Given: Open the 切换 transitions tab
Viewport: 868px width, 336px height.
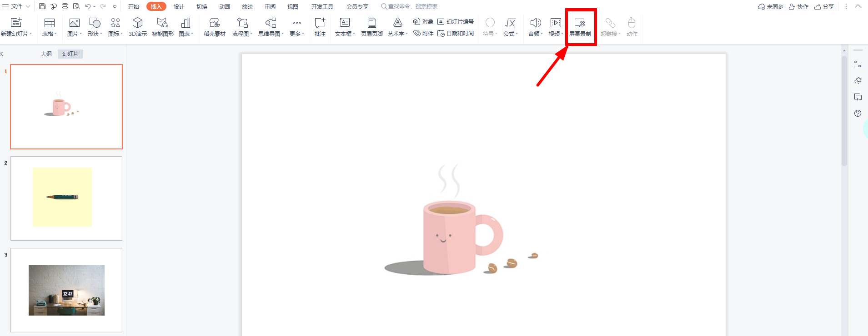Looking at the screenshot, I should [202, 6].
